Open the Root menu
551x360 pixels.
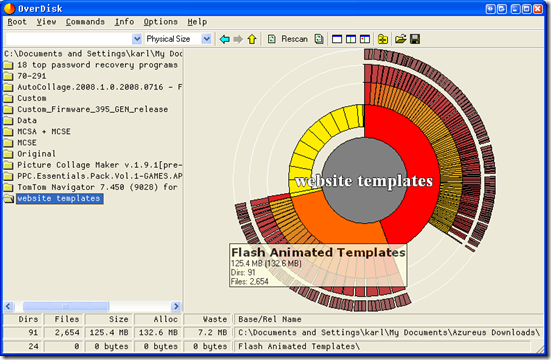[17, 22]
